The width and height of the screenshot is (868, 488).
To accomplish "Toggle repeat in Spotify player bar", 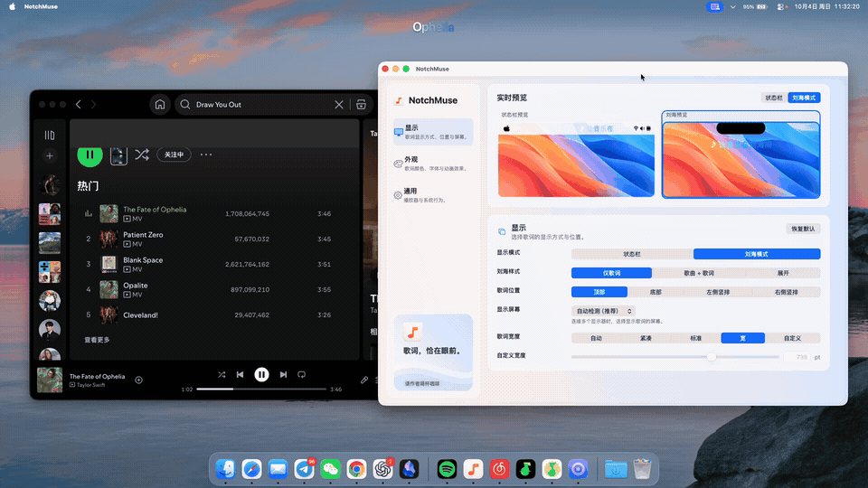I will (302, 374).
